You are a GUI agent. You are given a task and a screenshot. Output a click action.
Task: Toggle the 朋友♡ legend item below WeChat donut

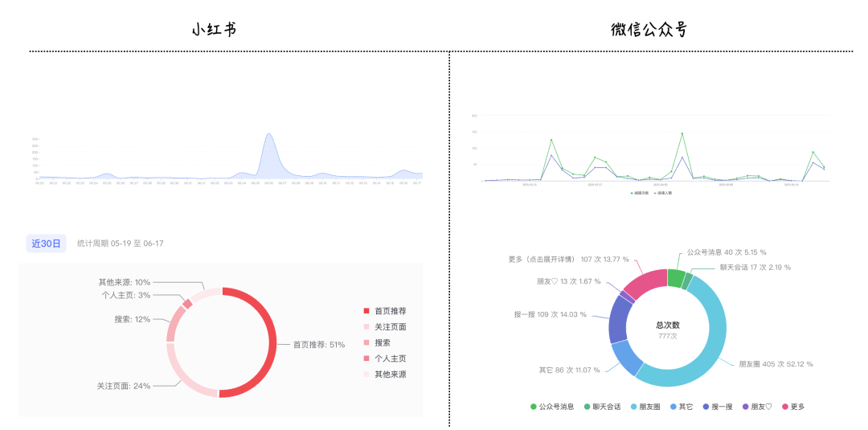point(757,407)
